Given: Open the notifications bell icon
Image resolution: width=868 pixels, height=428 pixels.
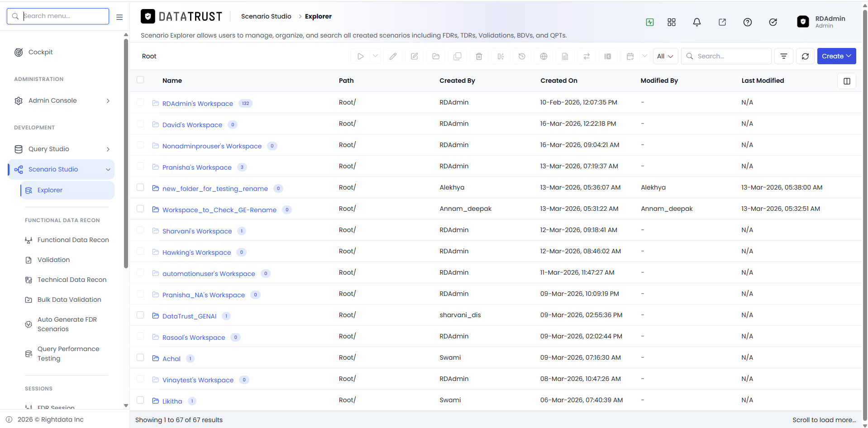Looking at the screenshot, I should point(697,22).
